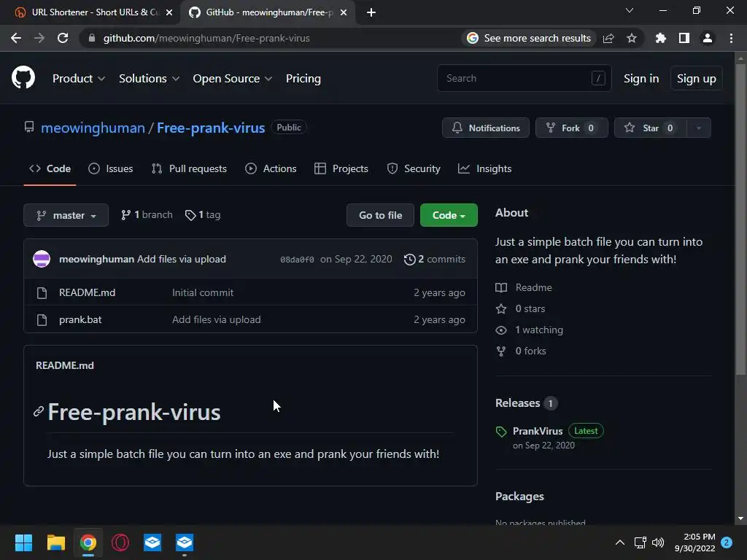Click the GitHub logo home icon
Image resolution: width=747 pixels, height=560 pixels.
pos(23,78)
